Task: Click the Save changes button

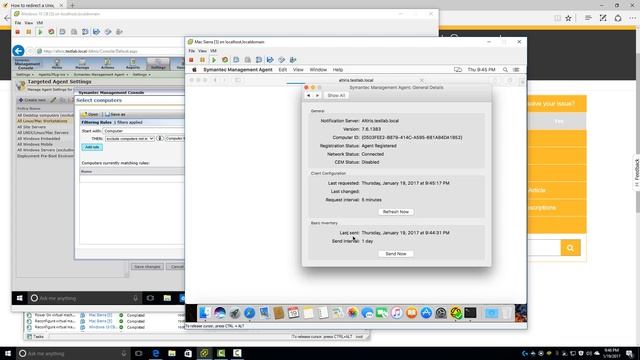Action: click(147, 267)
